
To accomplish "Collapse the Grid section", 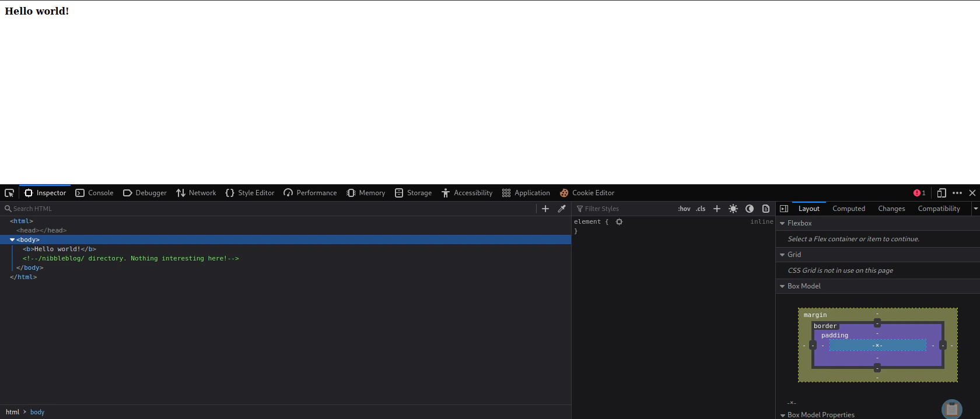I will [782, 255].
